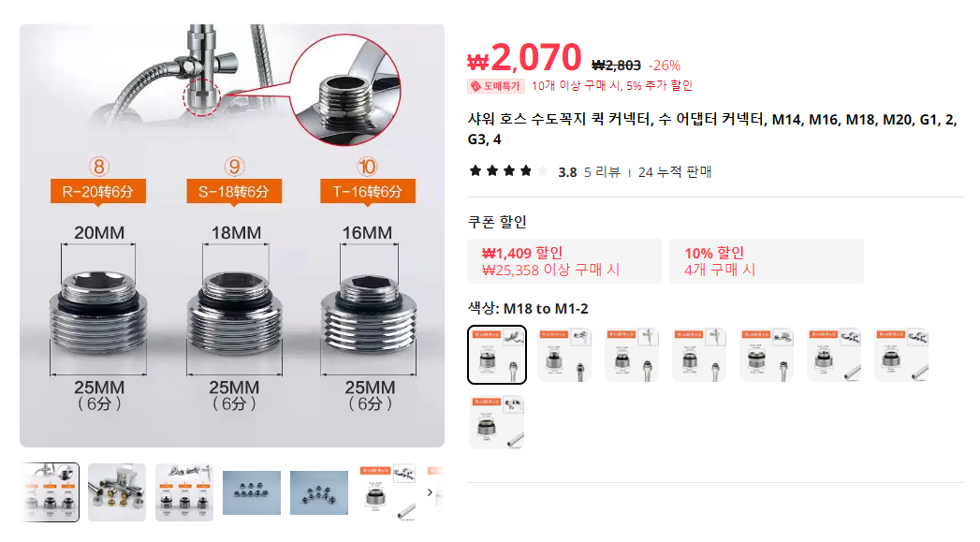980x542 pixels.
Task: Open the second gallery thumbnail with brass fittings
Action: pos(117,492)
